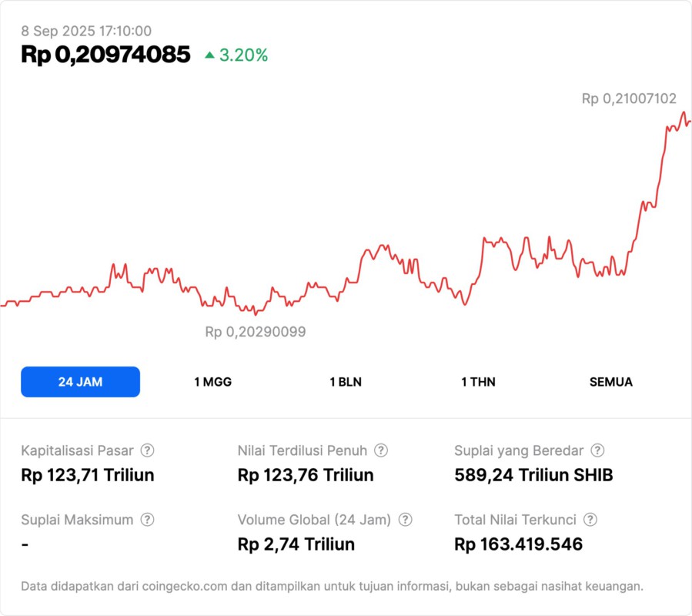Open the Total Nilai Terkunci help icon
This screenshot has height=616, width=692.
click(x=590, y=520)
